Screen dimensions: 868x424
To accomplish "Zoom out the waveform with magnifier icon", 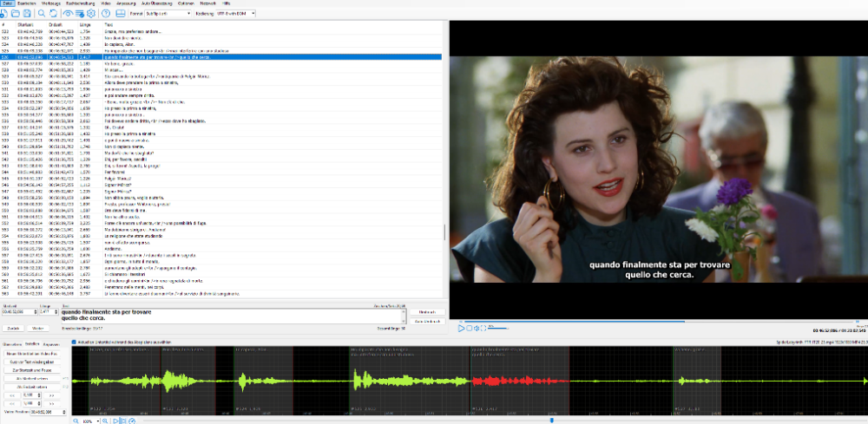I will pos(76,421).
